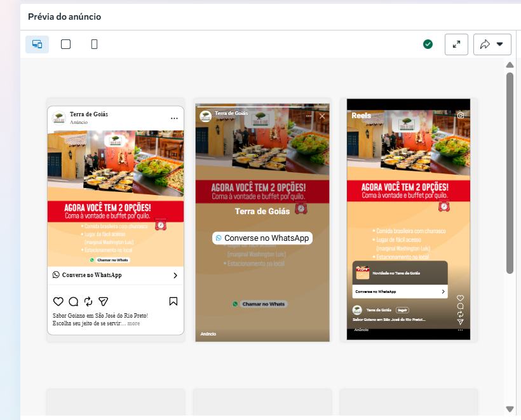521x420 pixels.
Task: Click the 'Anúncio' label at the bottom of the story preview
Action: pyautogui.click(x=208, y=334)
